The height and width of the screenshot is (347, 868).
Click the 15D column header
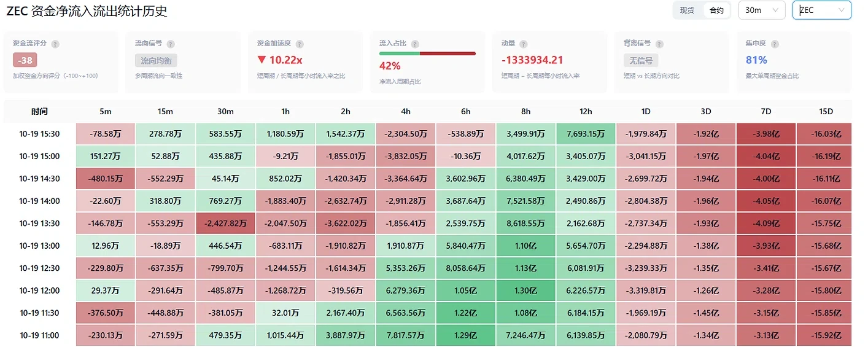point(824,111)
